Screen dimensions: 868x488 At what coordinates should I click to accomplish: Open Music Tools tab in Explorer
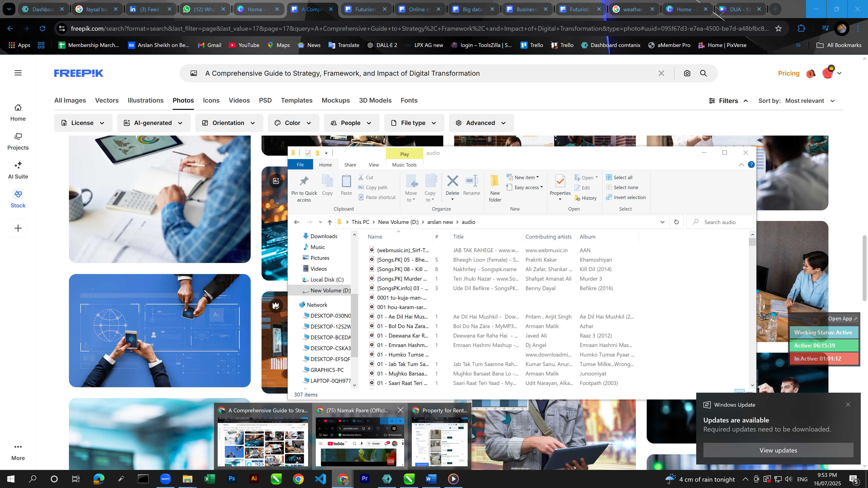[404, 165]
